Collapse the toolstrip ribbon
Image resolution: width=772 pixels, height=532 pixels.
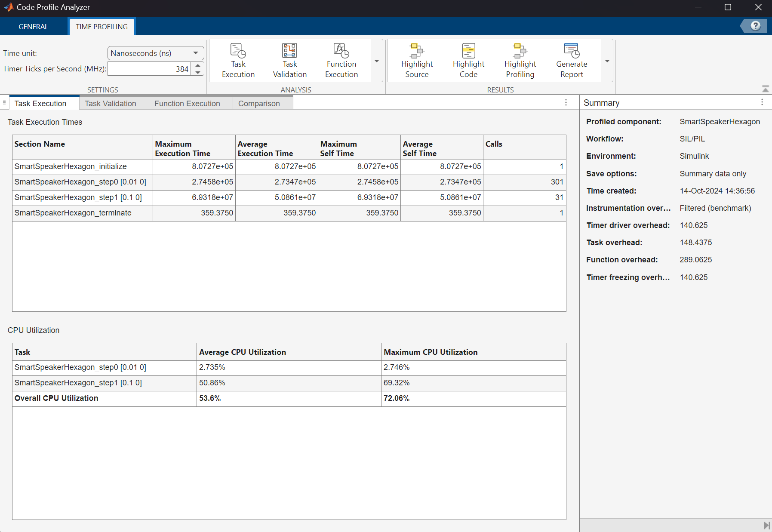click(765, 89)
